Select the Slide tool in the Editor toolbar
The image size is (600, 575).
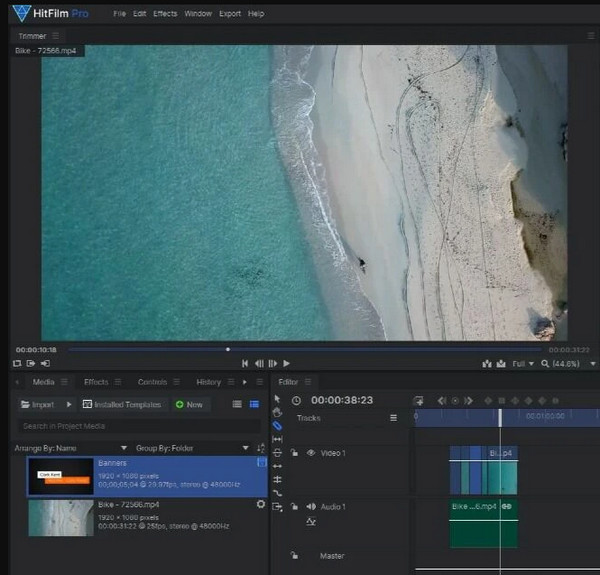[x=277, y=453]
